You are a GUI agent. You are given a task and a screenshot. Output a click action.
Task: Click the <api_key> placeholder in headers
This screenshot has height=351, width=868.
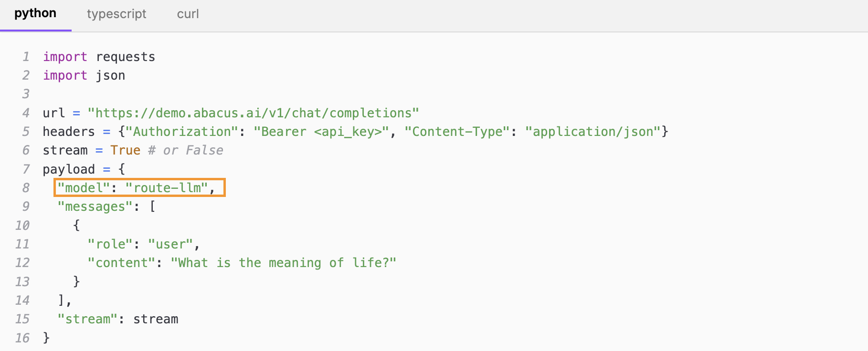[x=348, y=132]
